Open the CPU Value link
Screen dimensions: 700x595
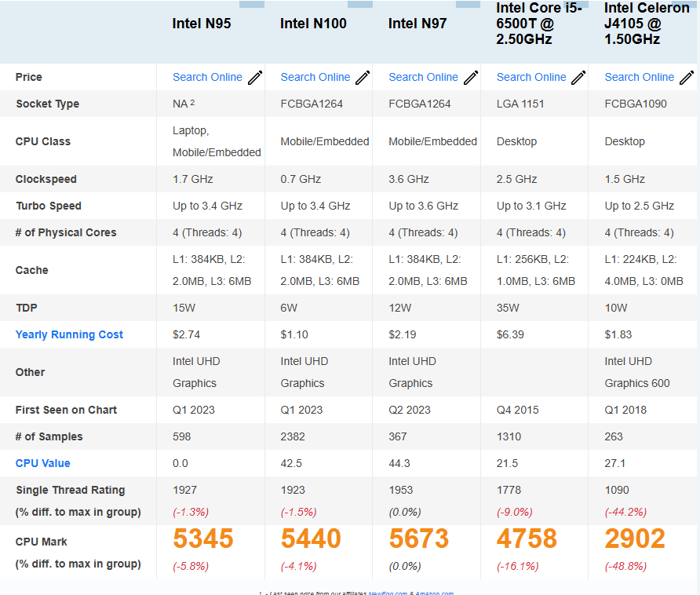pos(43,463)
